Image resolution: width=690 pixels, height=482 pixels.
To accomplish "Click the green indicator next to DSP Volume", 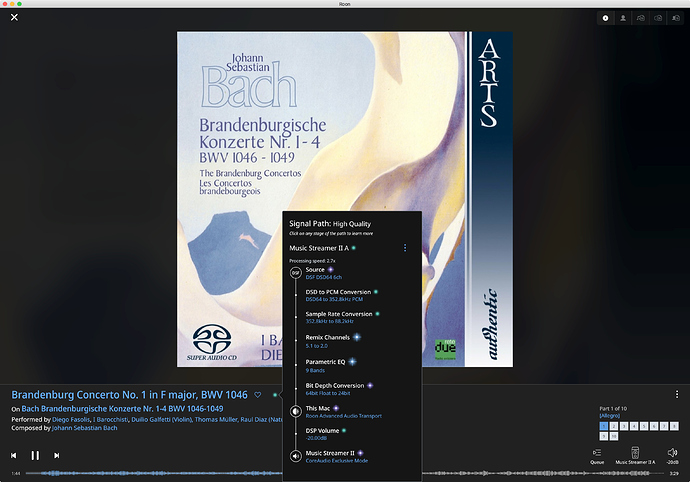I will pos(344,430).
